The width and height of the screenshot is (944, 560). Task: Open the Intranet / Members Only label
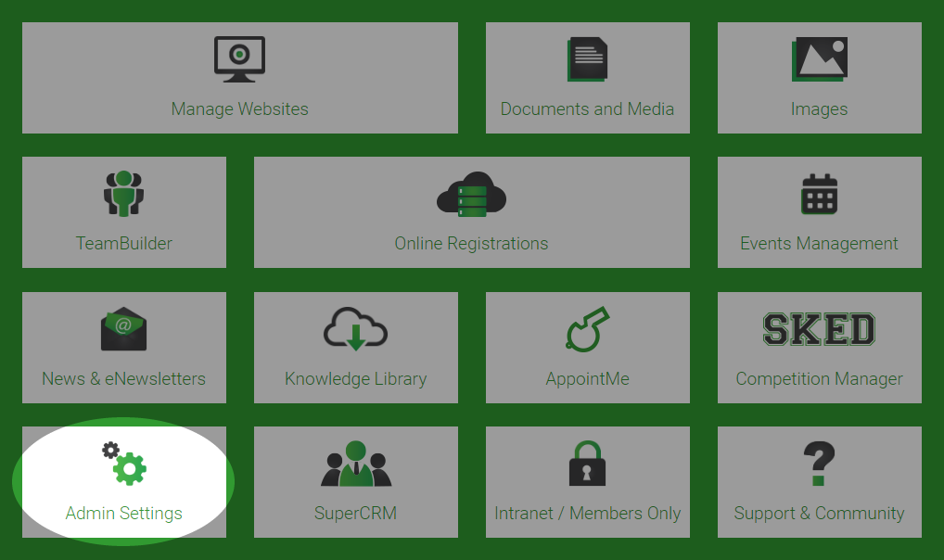(588, 513)
